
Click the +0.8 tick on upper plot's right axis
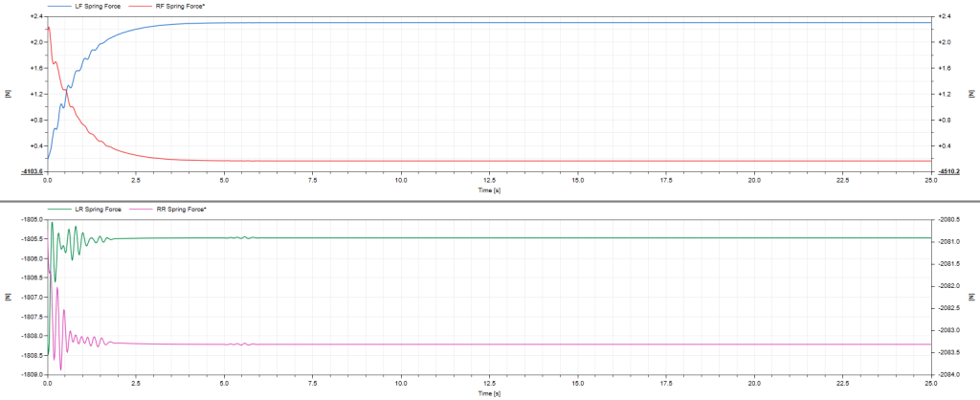click(x=943, y=120)
